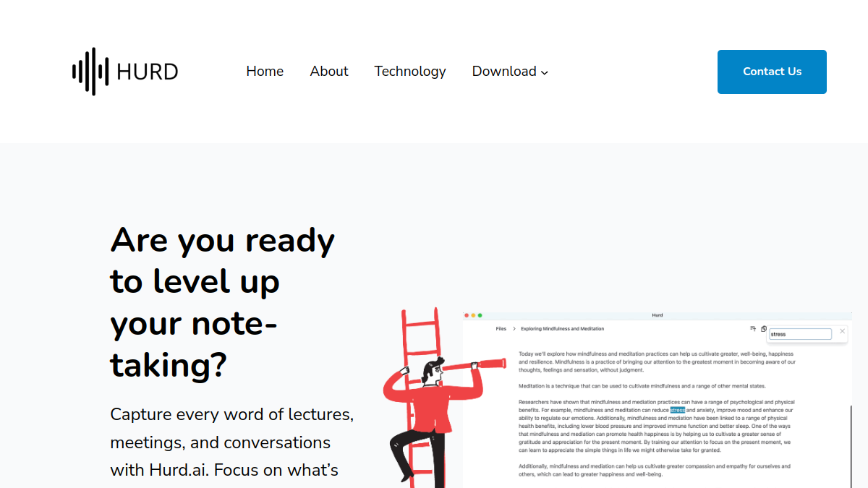Click the Files breadcrumb in the app

pyautogui.click(x=501, y=329)
